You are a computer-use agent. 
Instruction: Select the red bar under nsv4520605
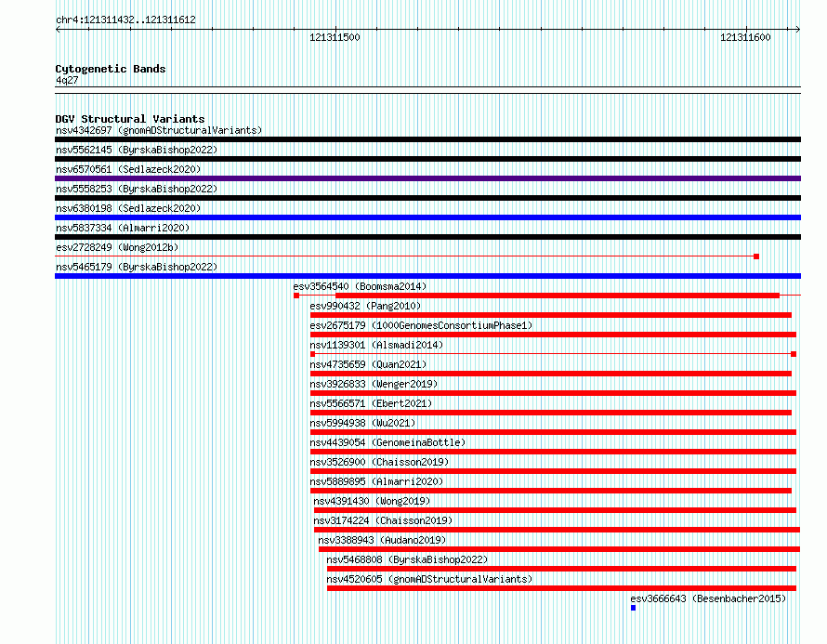tap(561, 588)
